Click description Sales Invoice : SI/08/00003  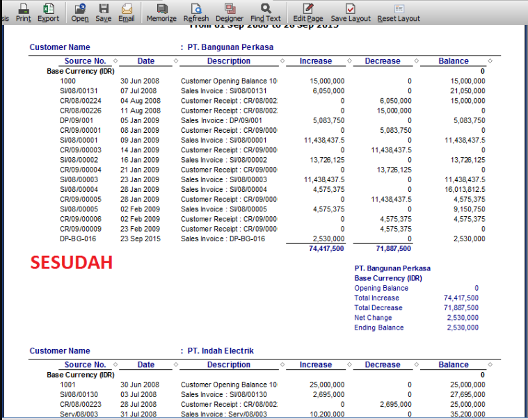(224, 179)
